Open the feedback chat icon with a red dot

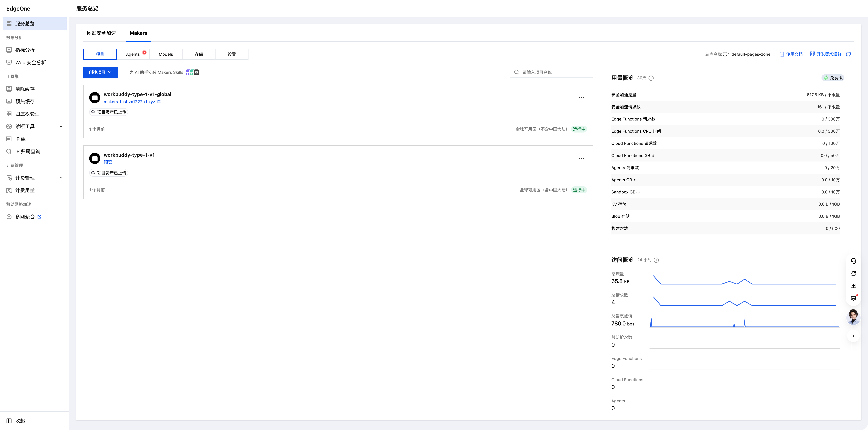[853, 298]
